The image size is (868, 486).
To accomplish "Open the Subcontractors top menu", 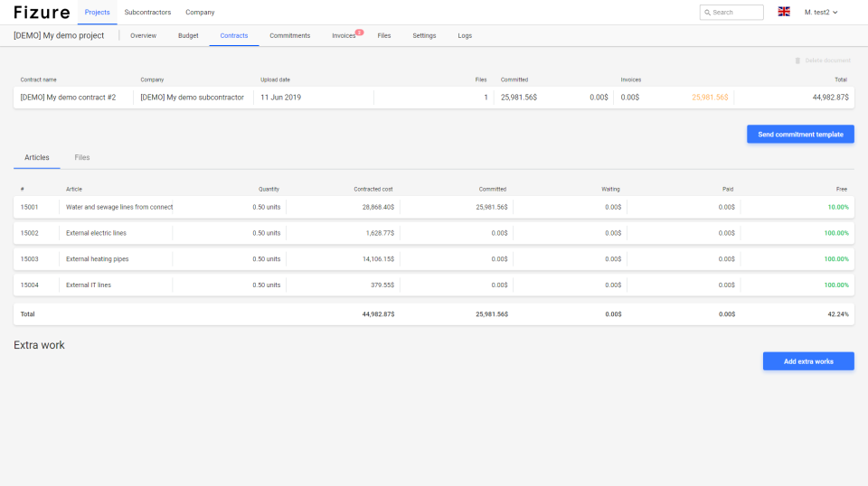I will coord(147,12).
